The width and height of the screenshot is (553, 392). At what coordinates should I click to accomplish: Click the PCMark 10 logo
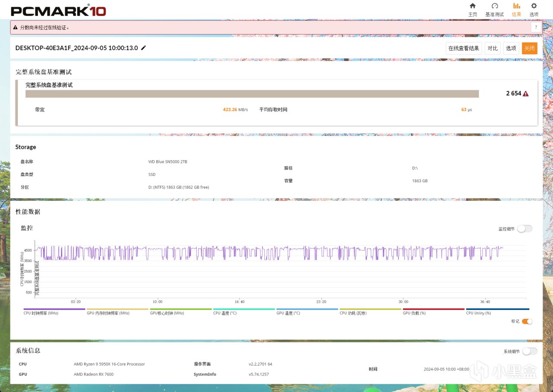tap(58, 10)
